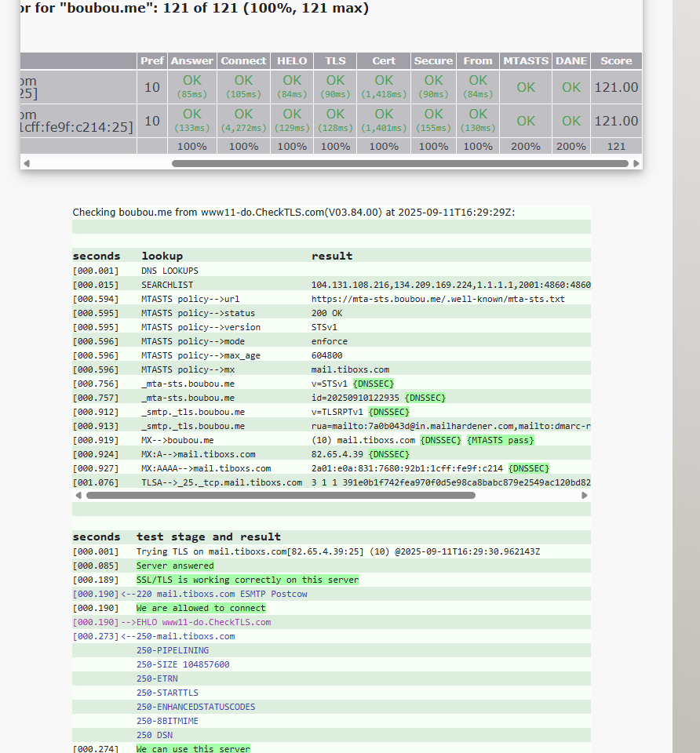Click the max_age value 604800
Image resolution: width=700 pixels, height=753 pixels.
(326, 355)
